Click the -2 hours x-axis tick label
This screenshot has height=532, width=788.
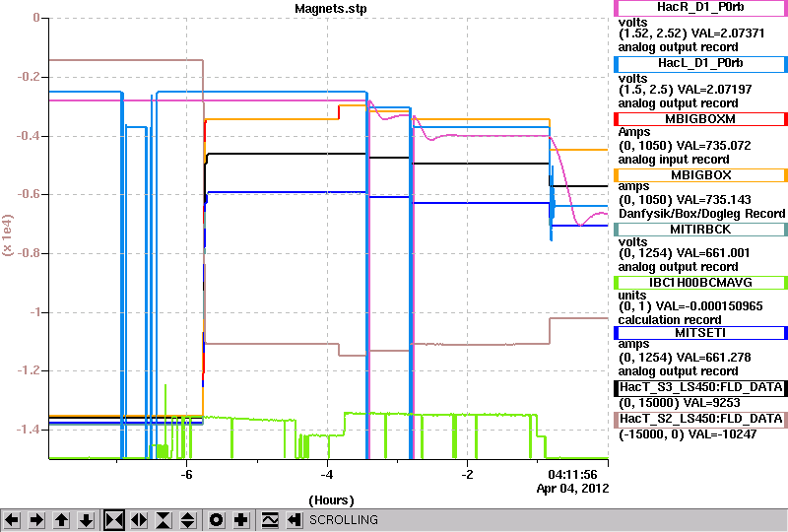467,475
